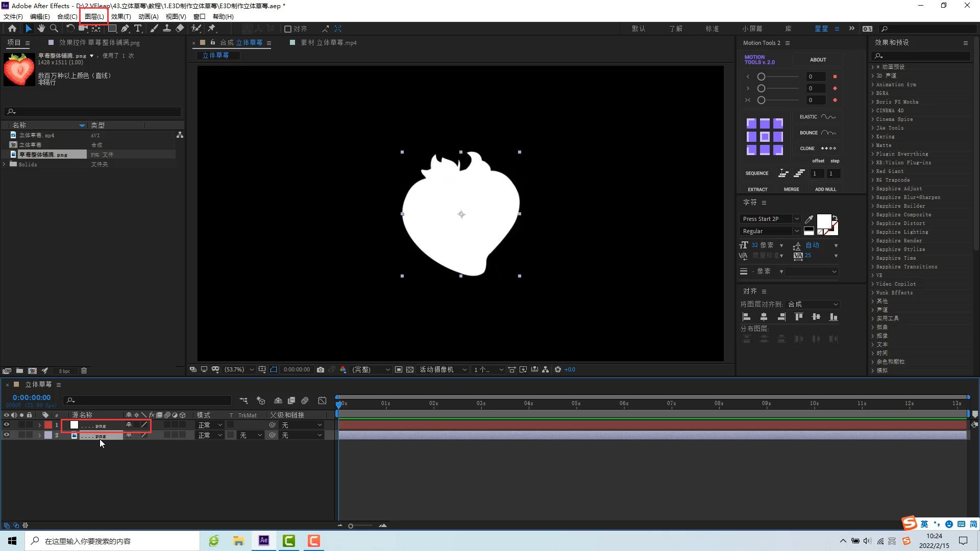Open After Effects from Windows taskbar
Image resolution: width=980 pixels, height=551 pixels.
pyautogui.click(x=264, y=541)
